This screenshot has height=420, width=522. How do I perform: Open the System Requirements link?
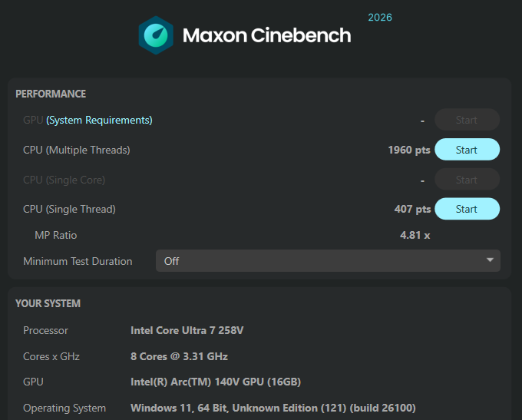(99, 120)
